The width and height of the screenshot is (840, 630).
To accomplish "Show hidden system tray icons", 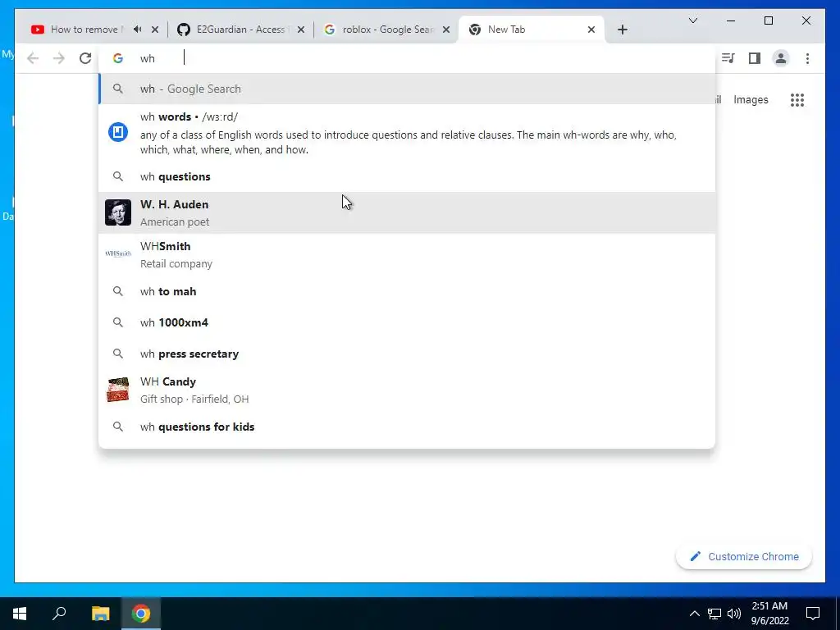I will 694,614.
